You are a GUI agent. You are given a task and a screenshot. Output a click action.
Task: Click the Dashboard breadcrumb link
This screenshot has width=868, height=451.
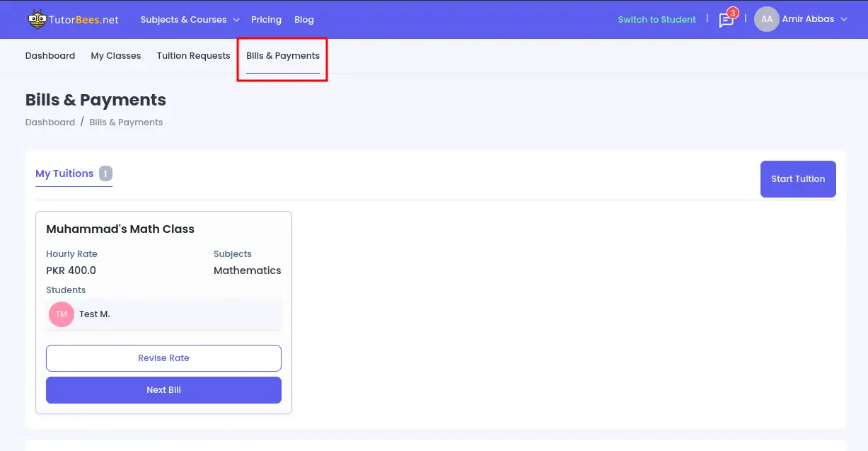50,122
